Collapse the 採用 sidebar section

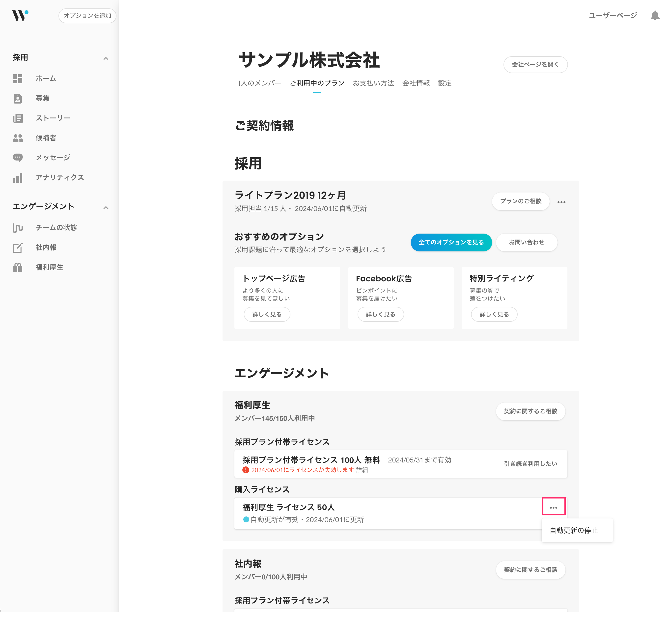pos(106,59)
